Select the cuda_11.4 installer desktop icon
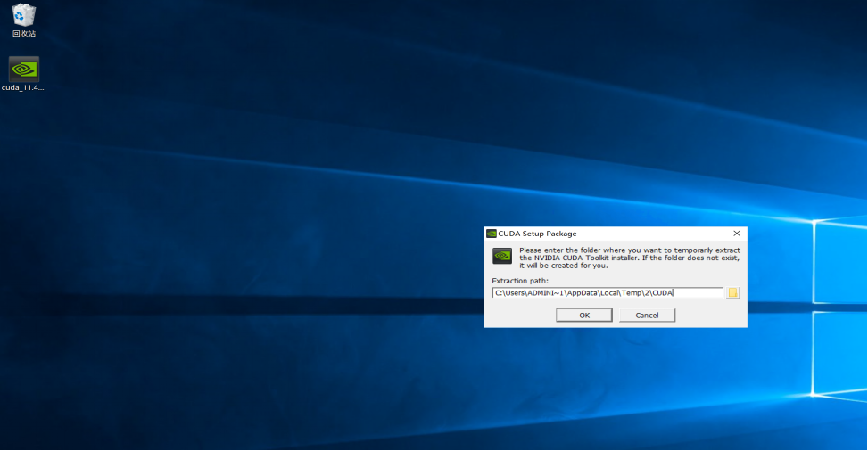Screen dimensions: 868x451 pos(24,70)
